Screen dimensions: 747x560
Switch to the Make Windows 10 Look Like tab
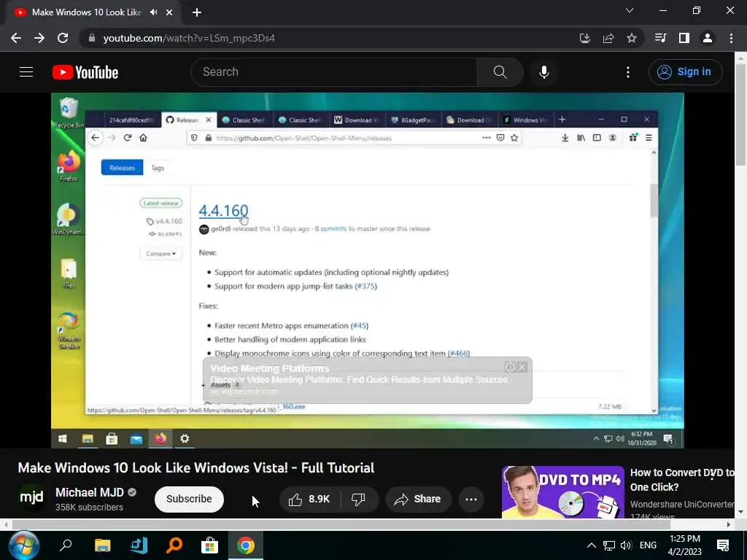click(86, 12)
